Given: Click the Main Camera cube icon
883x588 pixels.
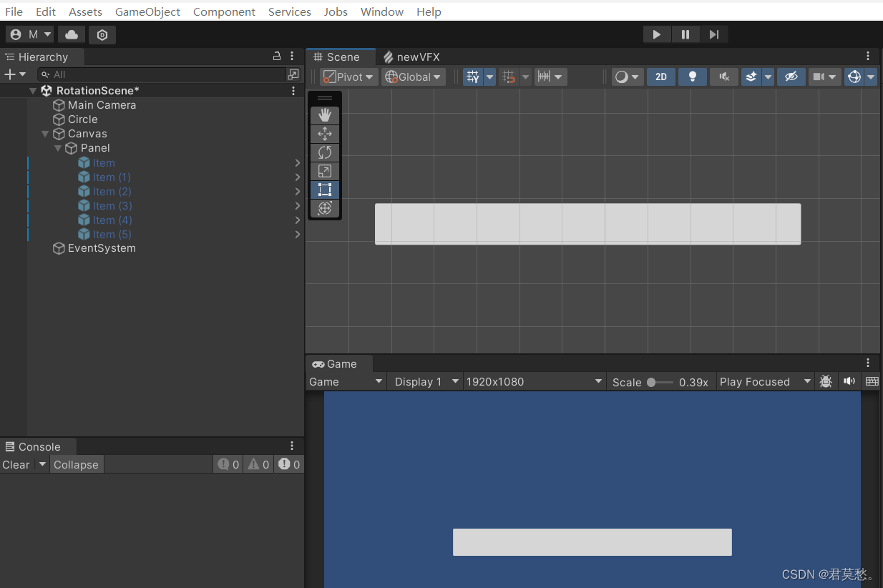Looking at the screenshot, I should (59, 105).
